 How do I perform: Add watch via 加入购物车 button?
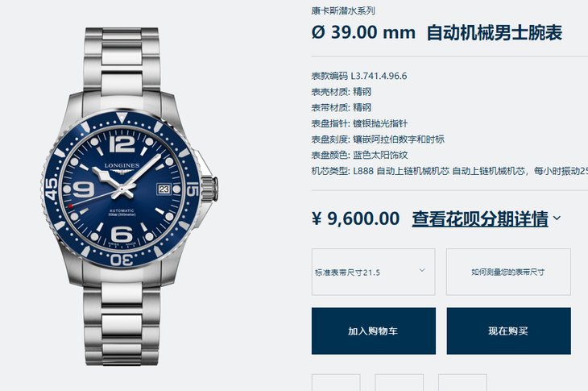[374, 331]
